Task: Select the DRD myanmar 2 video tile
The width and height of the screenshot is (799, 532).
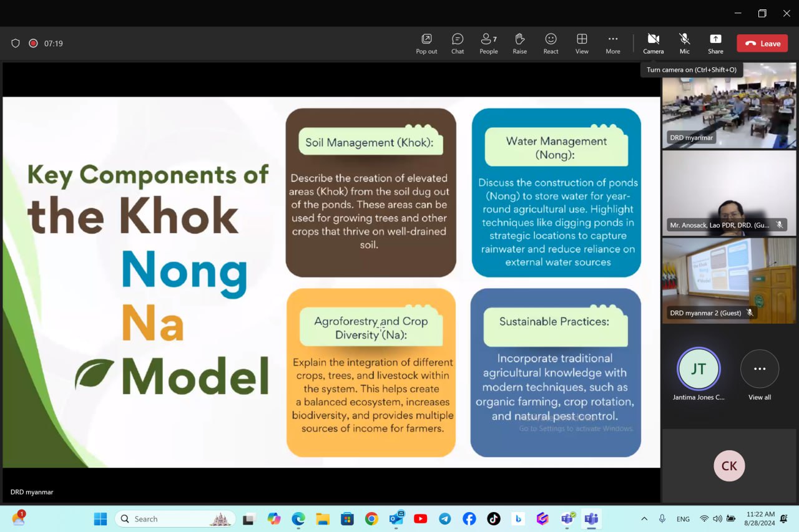Action: coord(728,280)
